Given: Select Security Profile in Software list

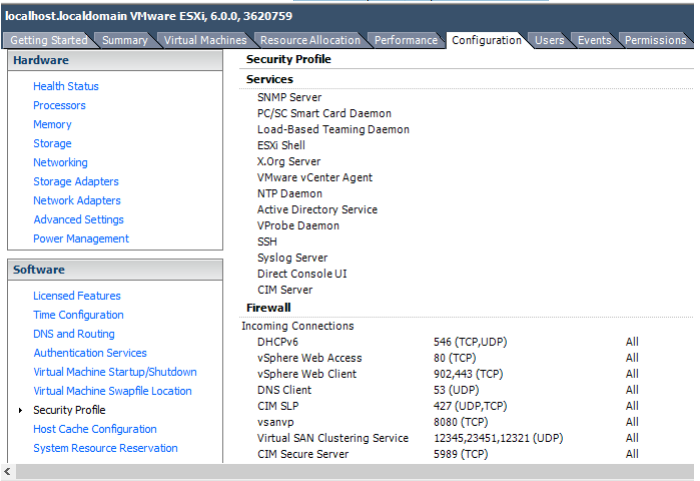Looking at the screenshot, I should click(69, 410).
